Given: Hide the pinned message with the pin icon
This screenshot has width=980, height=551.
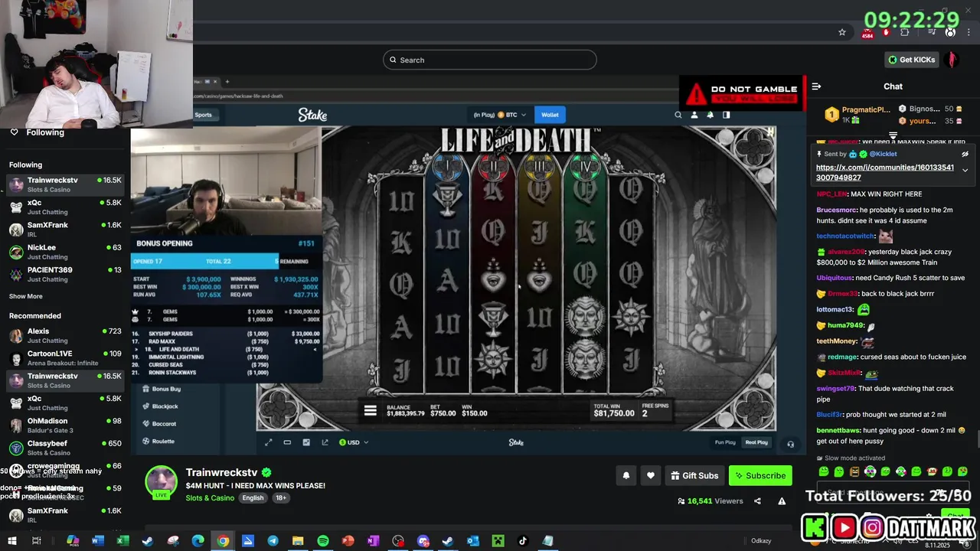Looking at the screenshot, I should (965, 154).
